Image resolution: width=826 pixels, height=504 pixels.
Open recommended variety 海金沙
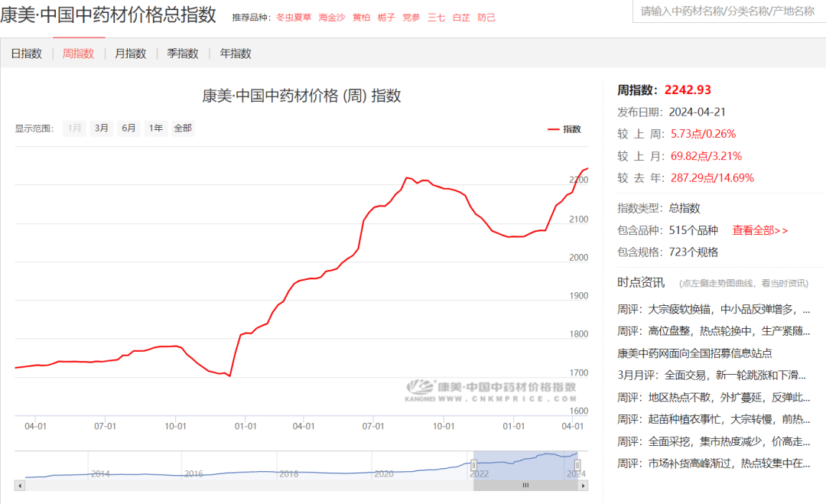[x=331, y=18]
